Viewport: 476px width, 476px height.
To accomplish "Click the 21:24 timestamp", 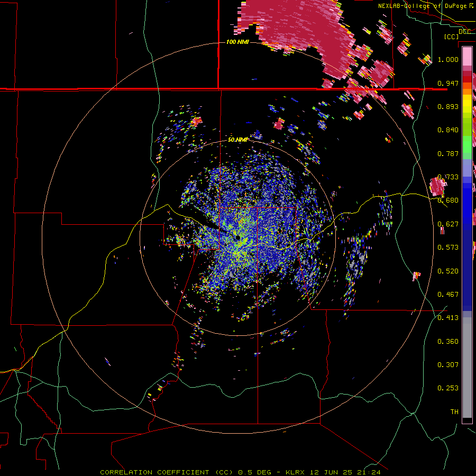I will point(369,472).
